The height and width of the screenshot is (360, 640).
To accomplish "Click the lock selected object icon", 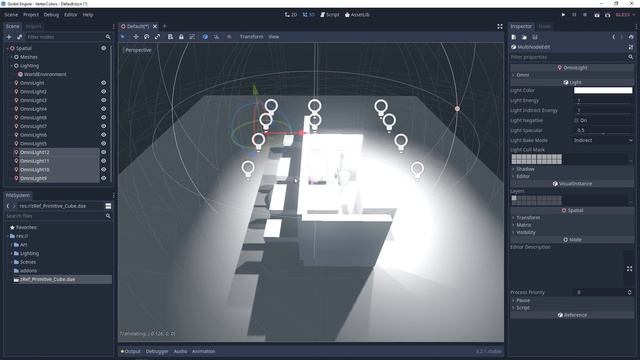I will 181,37.
